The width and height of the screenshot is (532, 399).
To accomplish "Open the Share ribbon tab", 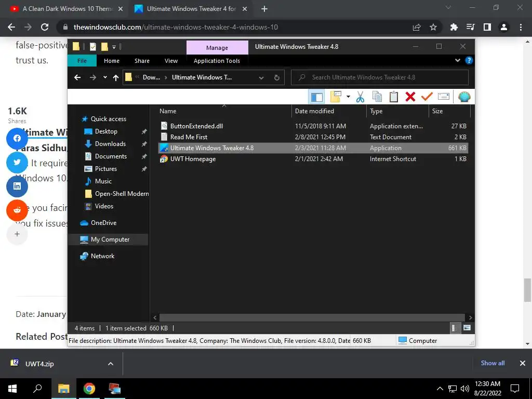I will pyautogui.click(x=142, y=61).
